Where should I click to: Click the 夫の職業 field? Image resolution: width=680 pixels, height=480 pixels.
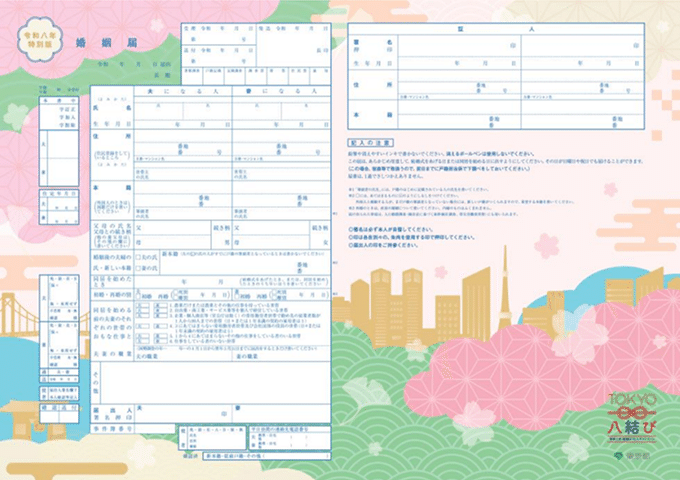pyautogui.click(x=183, y=356)
